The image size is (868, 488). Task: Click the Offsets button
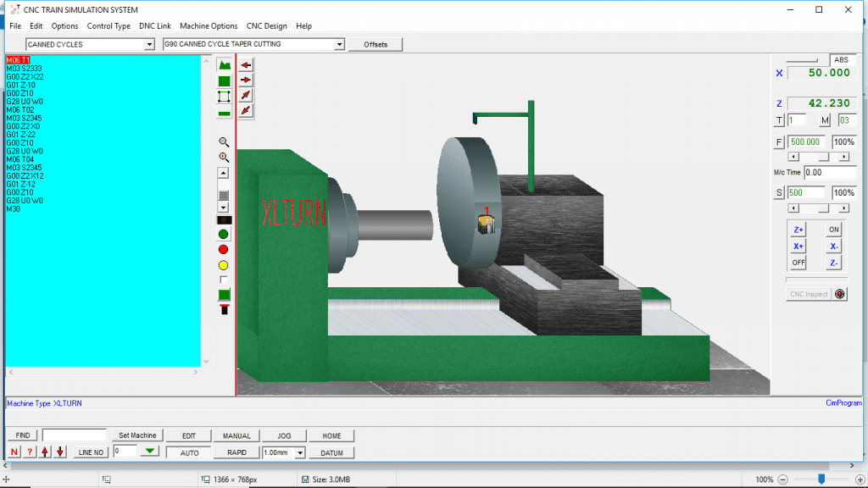pos(375,43)
